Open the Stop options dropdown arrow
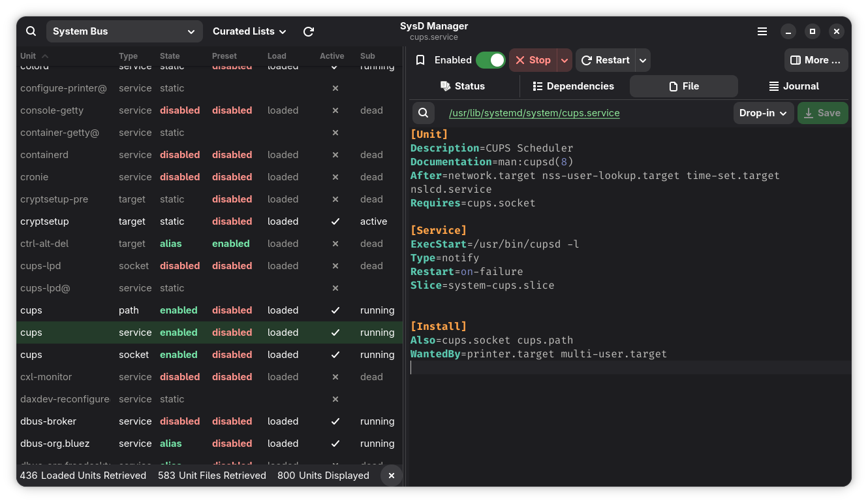This screenshot has width=868, height=503. 565,60
